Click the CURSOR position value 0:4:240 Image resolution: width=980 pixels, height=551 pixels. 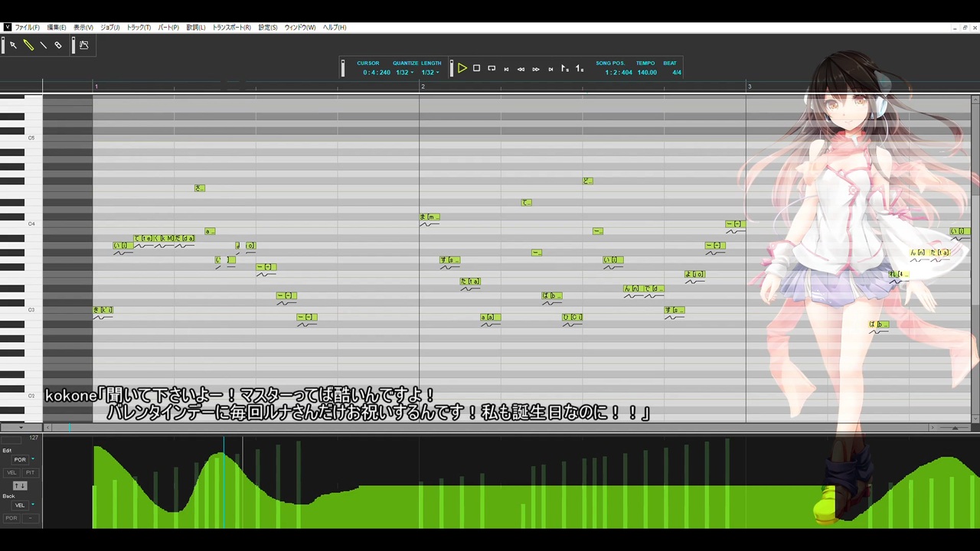pyautogui.click(x=377, y=73)
